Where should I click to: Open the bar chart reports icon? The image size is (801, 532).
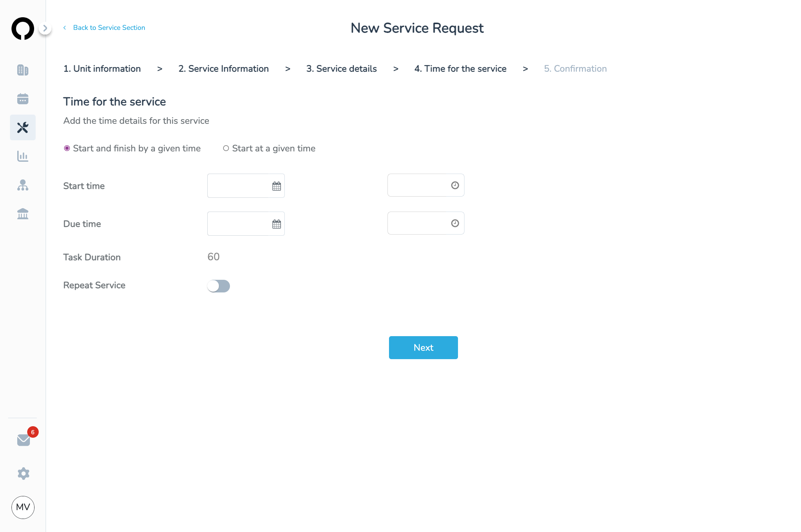(x=23, y=156)
